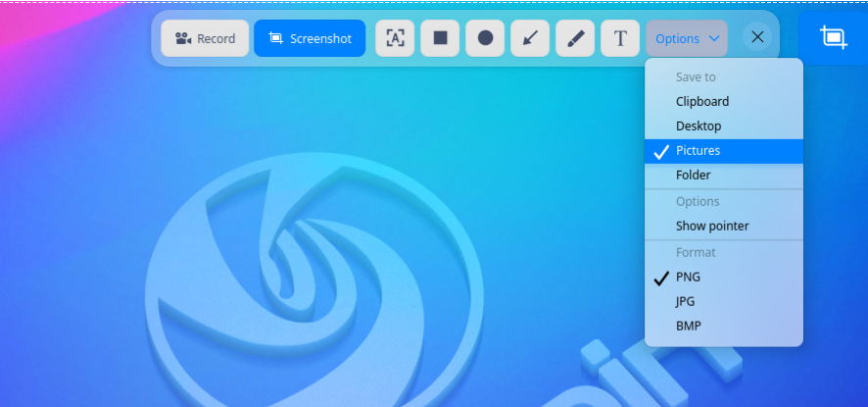
Task: Select the Rectangle drawing tool
Action: (x=440, y=38)
